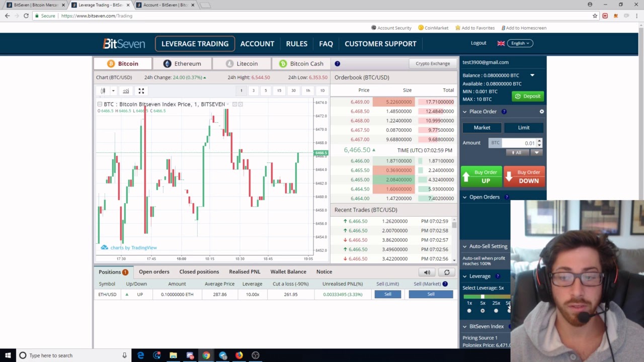Click the help icon beside Sell (Market) header
The height and width of the screenshot is (362, 644).
tap(445, 284)
